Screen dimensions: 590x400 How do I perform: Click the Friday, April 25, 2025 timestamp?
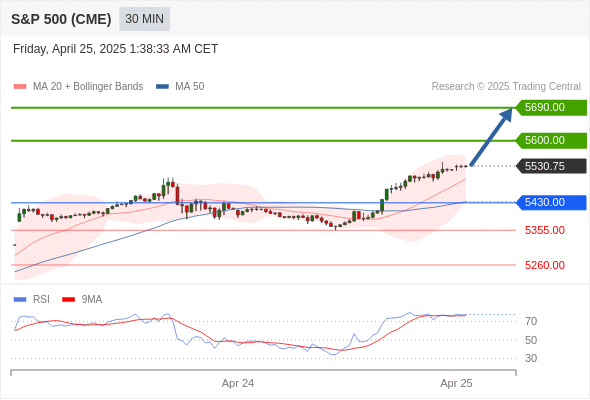[115, 49]
